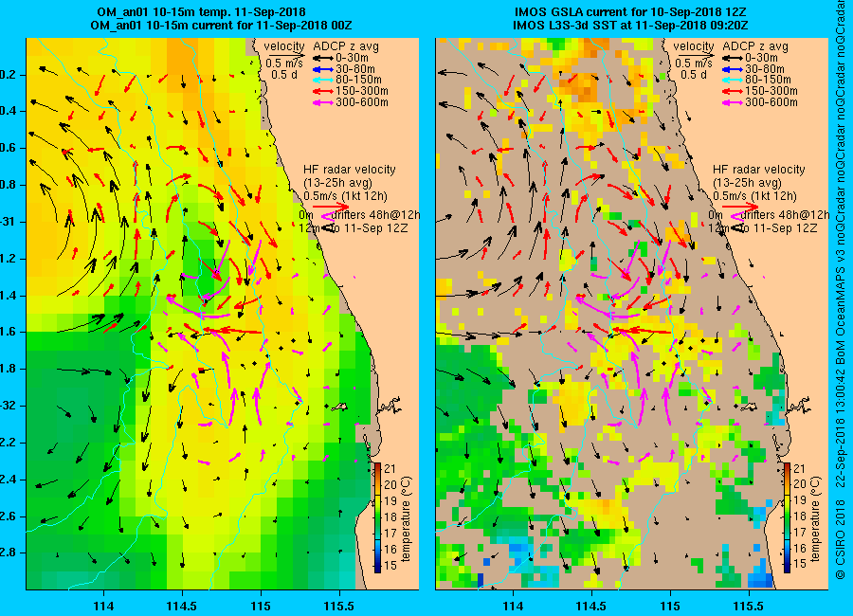Click right subtitle 'IMOS L3S-3d SST at 11-Sep-2018 09:20Z'
The height and width of the screenshot is (616, 853).
(630, 26)
